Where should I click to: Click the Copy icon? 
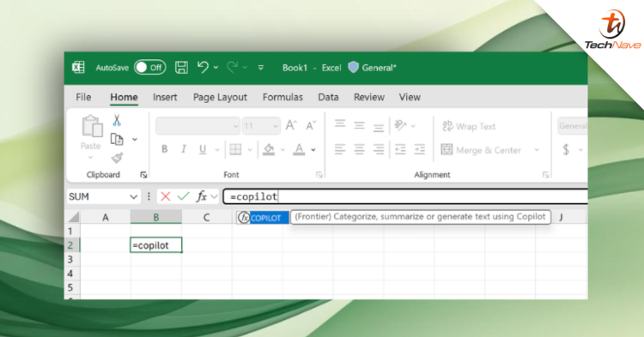(117, 140)
